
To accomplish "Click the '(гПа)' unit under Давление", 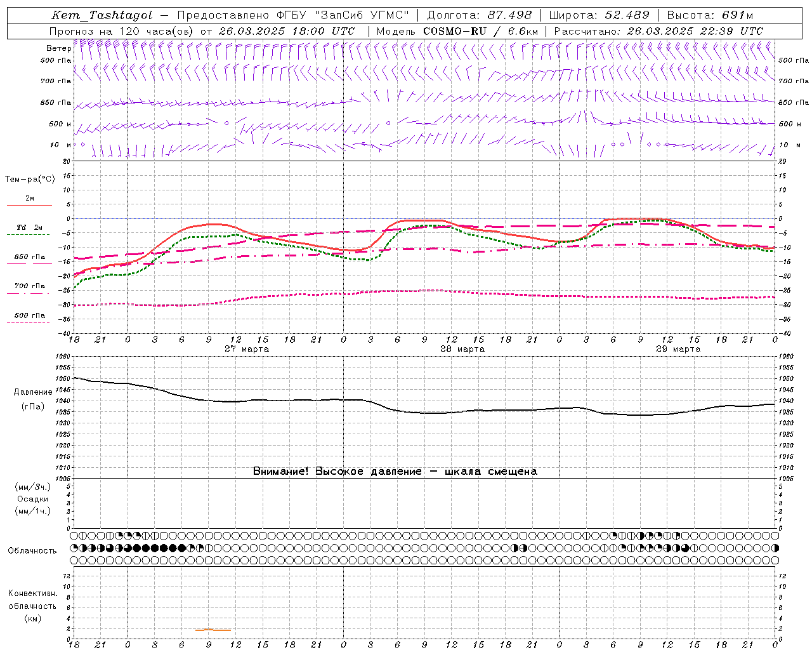I will tap(33, 407).
